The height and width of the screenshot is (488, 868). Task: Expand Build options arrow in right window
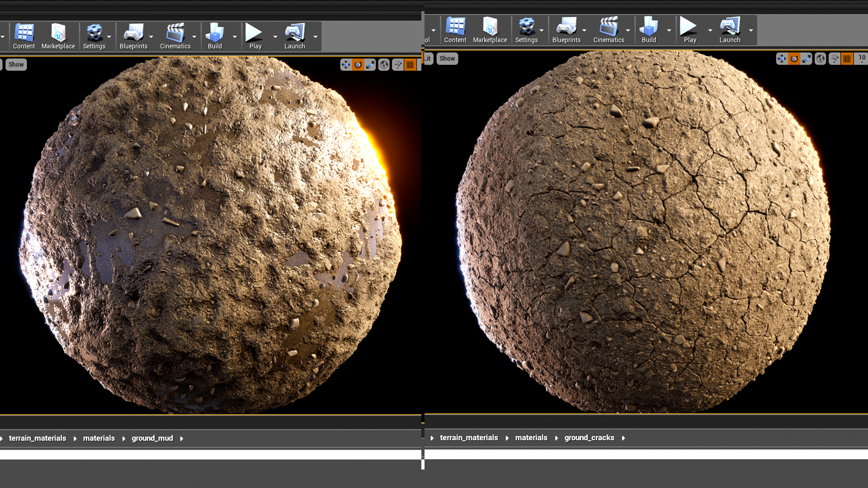669,30
